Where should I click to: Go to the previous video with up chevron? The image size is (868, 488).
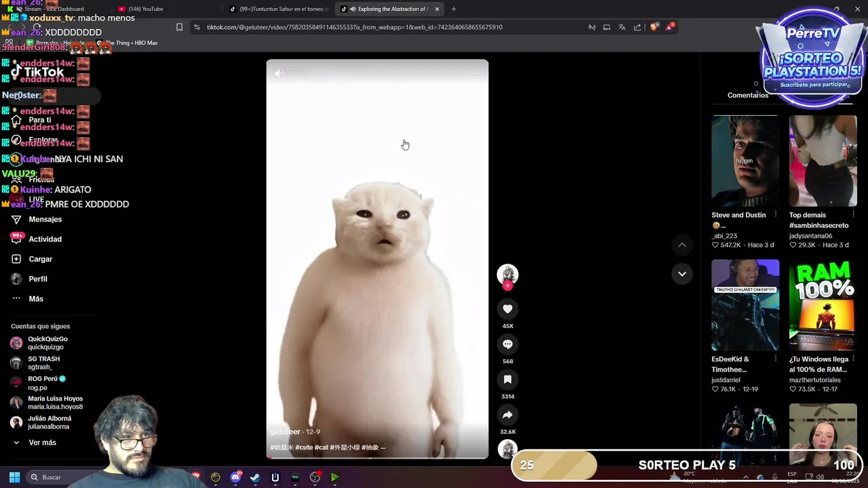pos(682,245)
